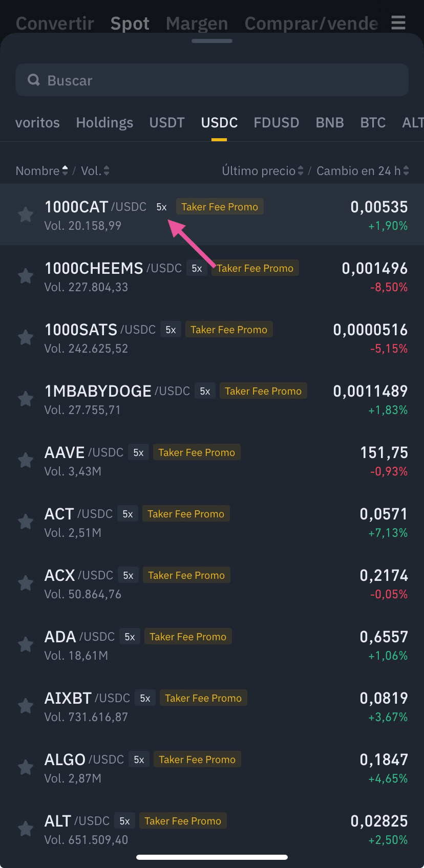Star the AAVE/USDC trading pair
424x868 pixels.
pyautogui.click(x=26, y=460)
